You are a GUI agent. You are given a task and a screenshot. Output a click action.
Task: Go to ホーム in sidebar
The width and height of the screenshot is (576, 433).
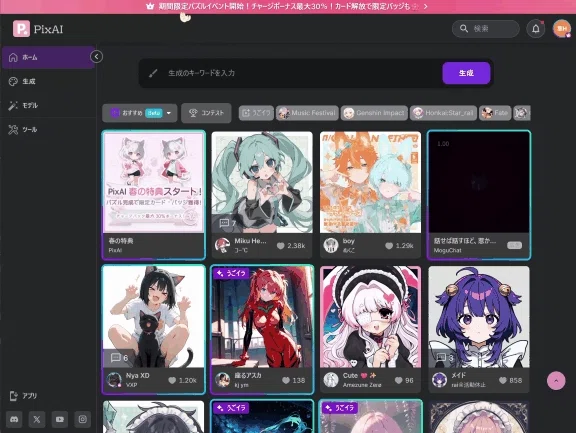[48, 57]
